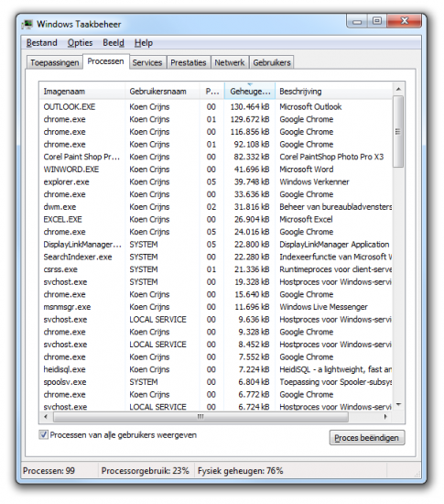
Task: Go to the Netwerk tab
Action: (230, 62)
